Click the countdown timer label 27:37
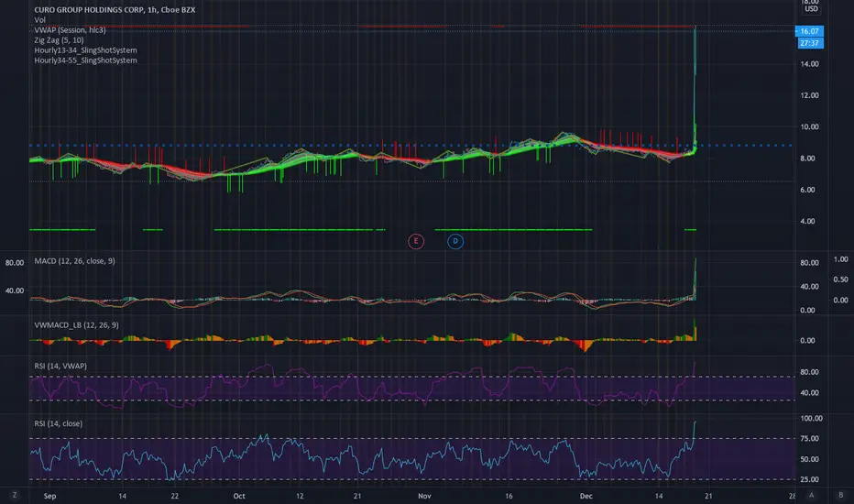The height and width of the screenshot is (504, 854). 809,43
